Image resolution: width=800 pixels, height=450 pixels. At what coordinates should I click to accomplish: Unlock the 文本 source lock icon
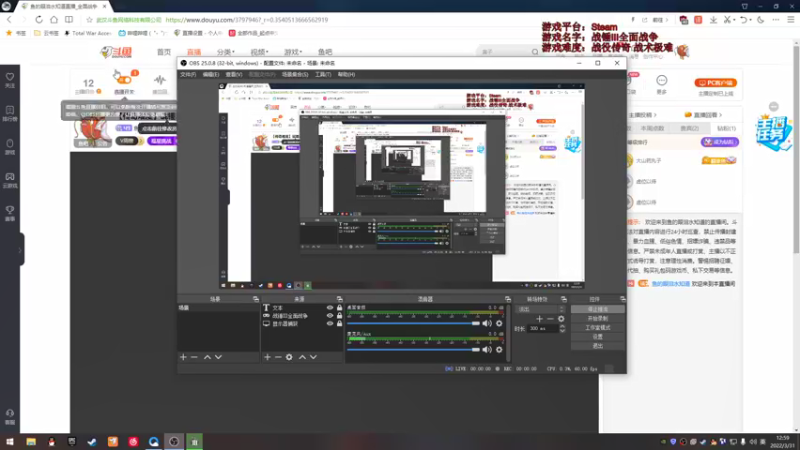[x=339, y=308]
